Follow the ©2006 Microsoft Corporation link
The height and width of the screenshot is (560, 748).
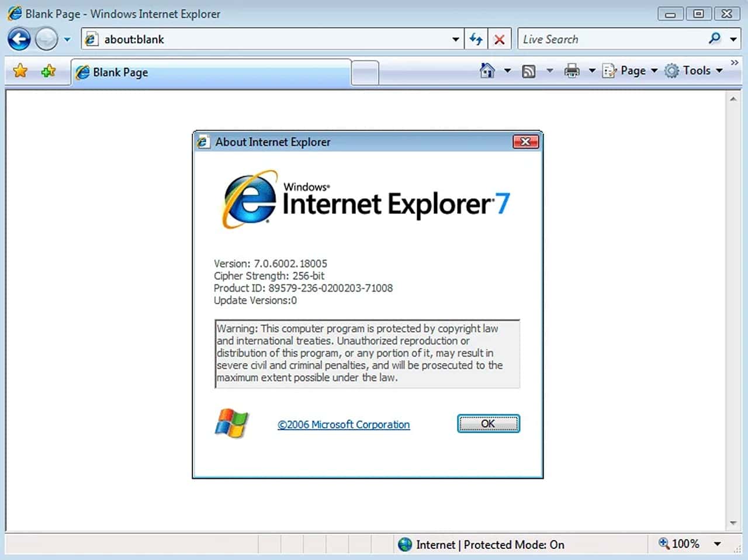tap(344, 425)
